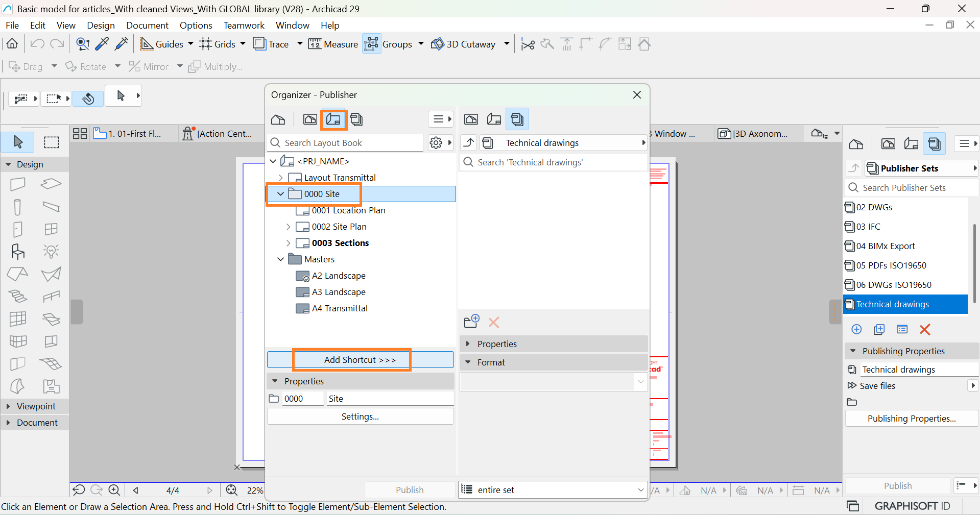Image resolution: width=980 pixels, height=515 pixels.
Task: Select the Door tool
Action: point(17,229)
